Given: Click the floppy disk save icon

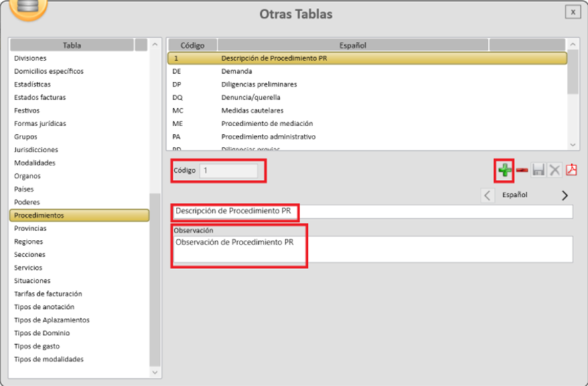Looking at the screenshot, I should (x=538, y=171).
